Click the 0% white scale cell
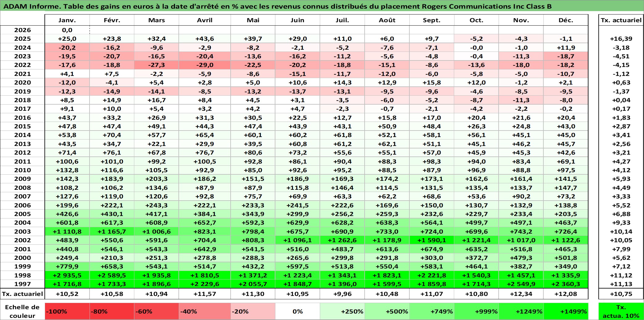Image resolution: width=644 pixels, height=320 pixels. coord(298,311)
